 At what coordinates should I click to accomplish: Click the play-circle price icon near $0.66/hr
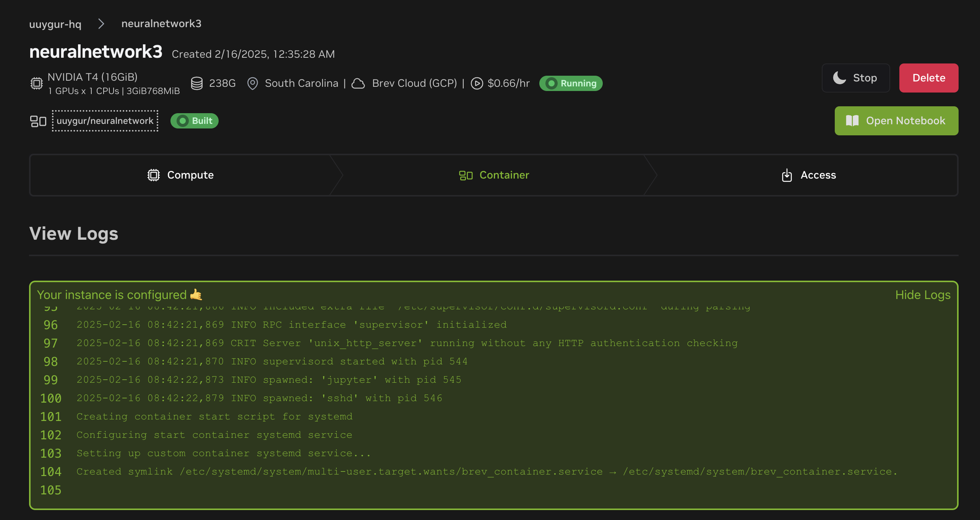pos(477,83)
